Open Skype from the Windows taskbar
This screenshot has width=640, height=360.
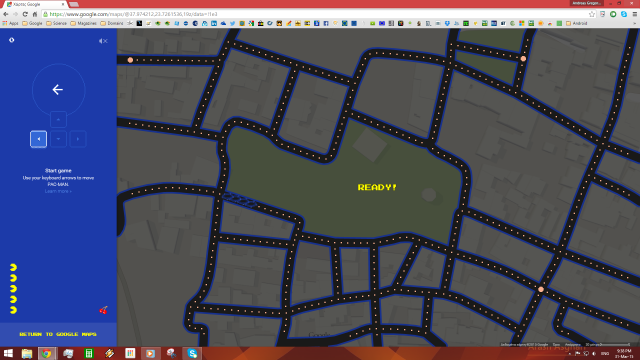(x=192, y=353)
